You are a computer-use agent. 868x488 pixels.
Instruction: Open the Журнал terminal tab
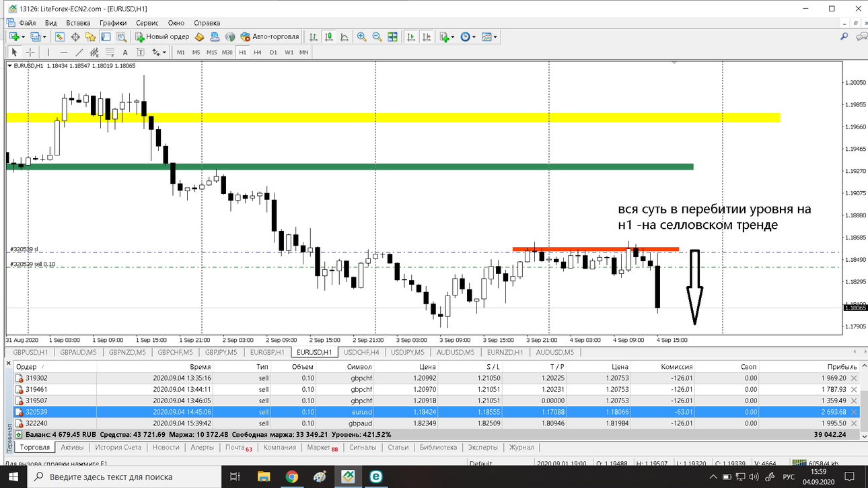click(x=521, y=448)
